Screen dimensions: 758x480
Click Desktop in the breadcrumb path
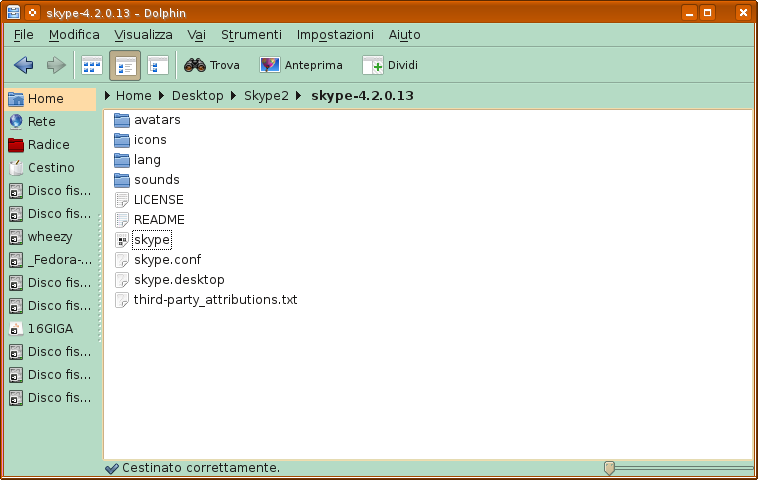click(x=198, y=96)
